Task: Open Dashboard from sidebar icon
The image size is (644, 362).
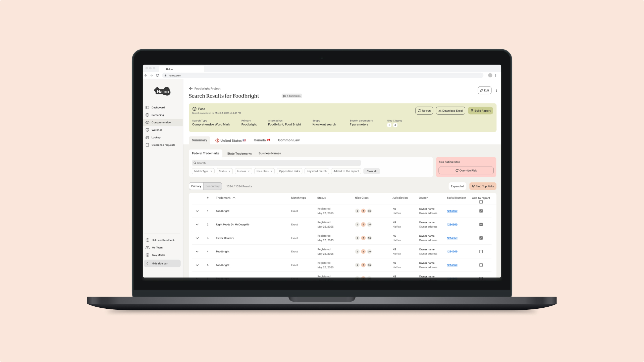Action: pyautogui.click(x=147, y=108)
